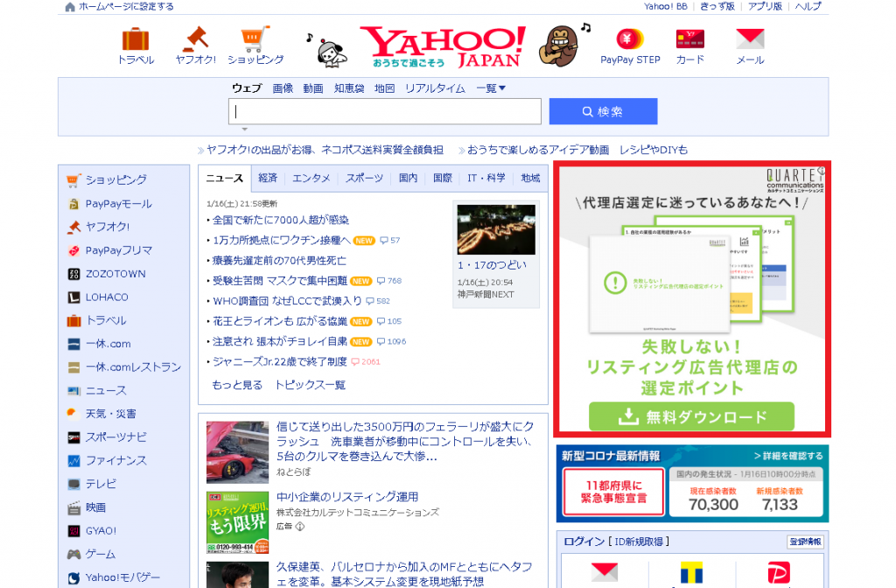Image resolution: width=896 pixels, height=588 pixels.
Task: Click the もっと見る news link
Action: pos(236,385)
